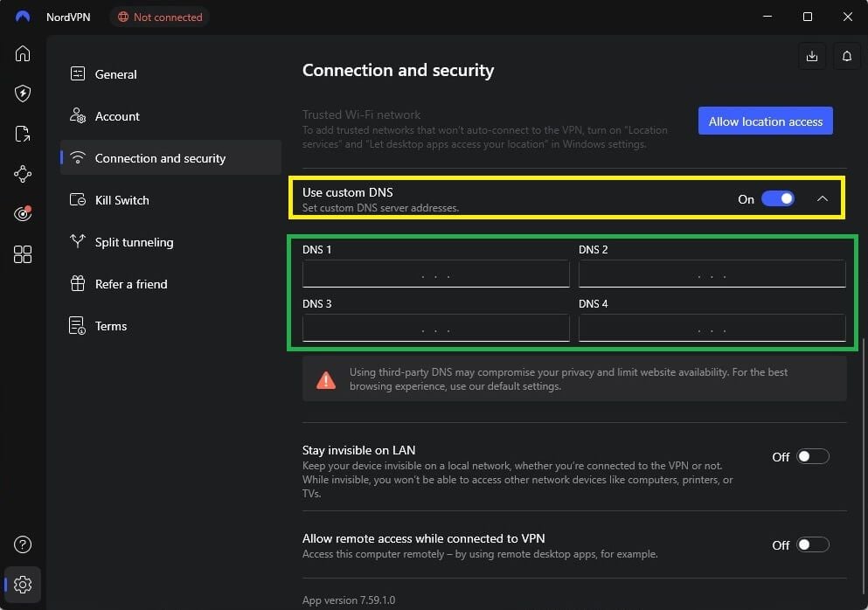This screenshot has height=610, width=868.
Task: Click Allow location access button
Action: click(766, 121)
